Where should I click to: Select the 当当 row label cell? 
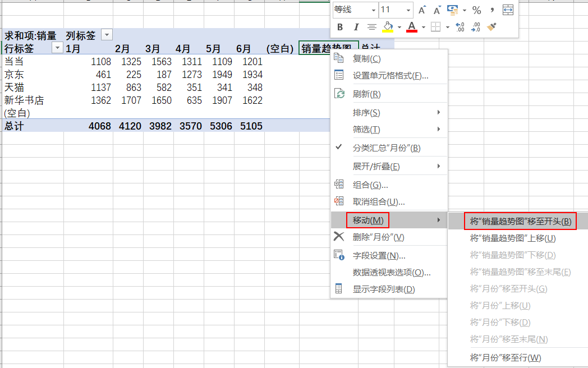33,61
